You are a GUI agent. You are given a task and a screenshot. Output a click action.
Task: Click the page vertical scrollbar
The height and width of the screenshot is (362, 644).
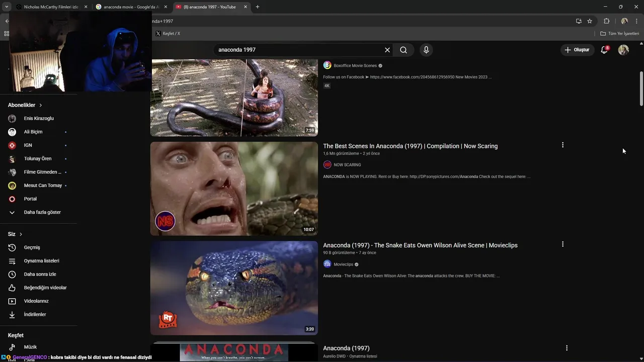tap(641, 88)
